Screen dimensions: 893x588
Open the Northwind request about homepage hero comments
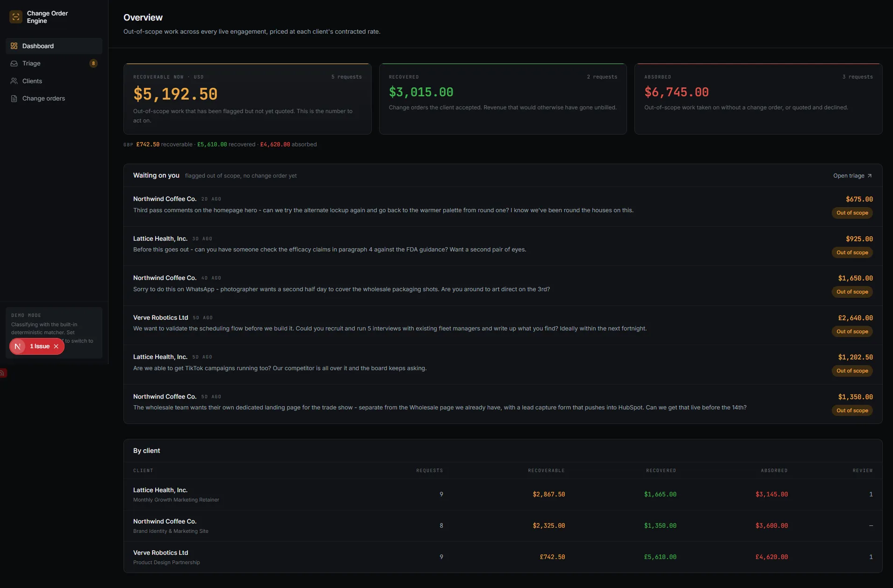pos(503,207)
